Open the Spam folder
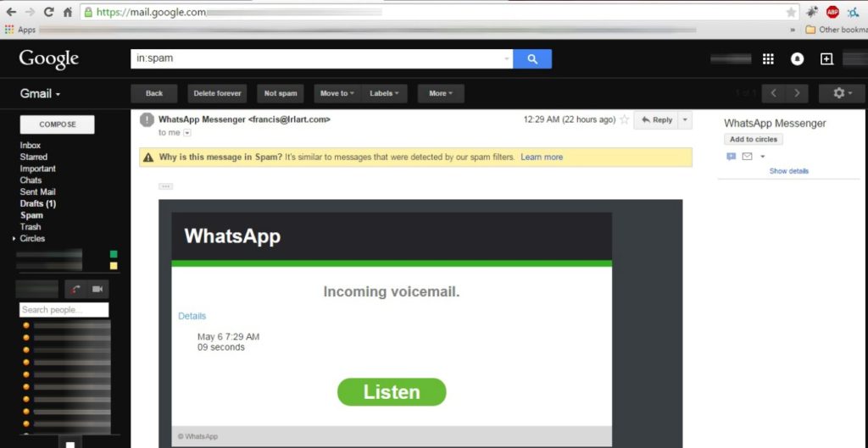 (31, 215)
